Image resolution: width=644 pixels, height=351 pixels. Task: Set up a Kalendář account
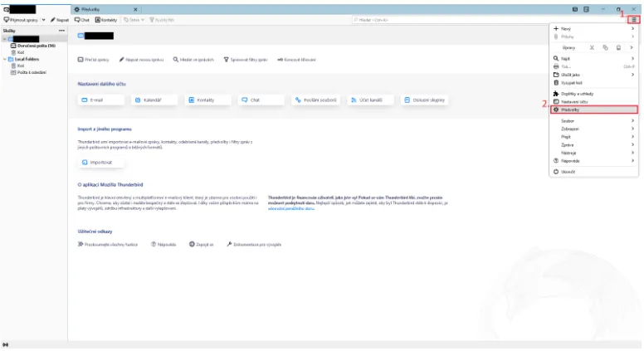[154, 100]
